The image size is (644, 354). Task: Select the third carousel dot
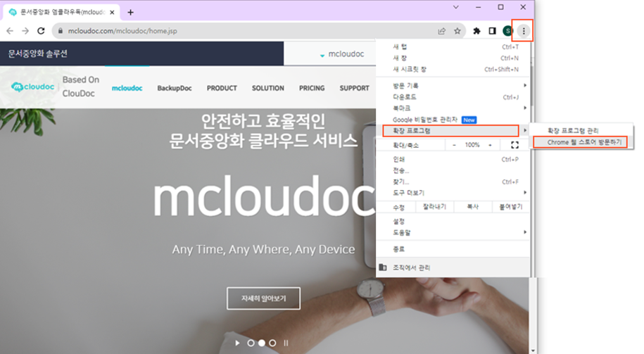click(x=272, y=343)
